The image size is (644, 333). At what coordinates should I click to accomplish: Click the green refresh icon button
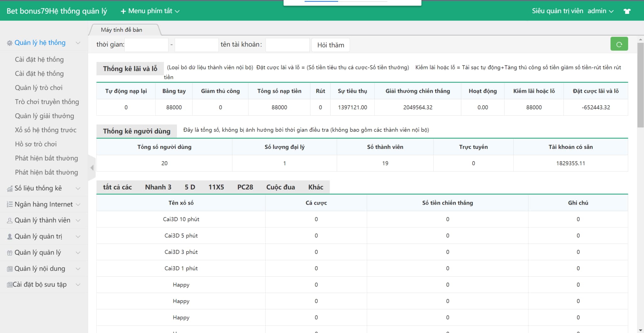coord(619,44)
